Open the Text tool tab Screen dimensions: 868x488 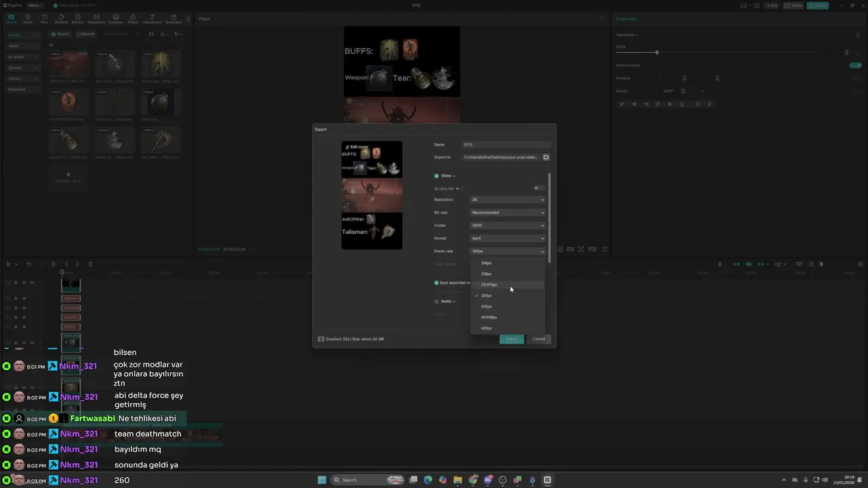pyautogui.click(x=44, y=18)
